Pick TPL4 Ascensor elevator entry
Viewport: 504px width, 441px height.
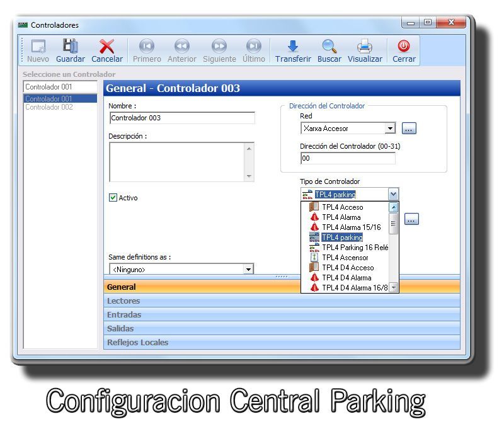click(x=345, y=258)
